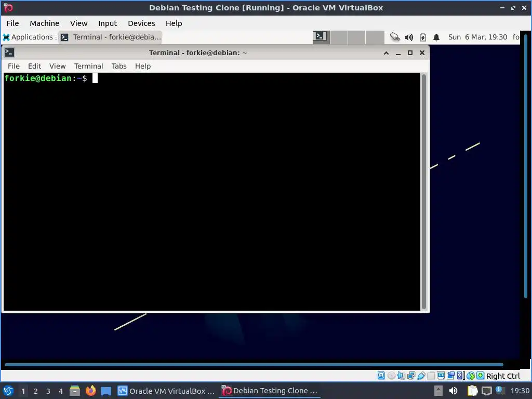The width and height of the screenshot is (532, 399).
Task: Open the Terminal Edit menu
Action: 34,66
